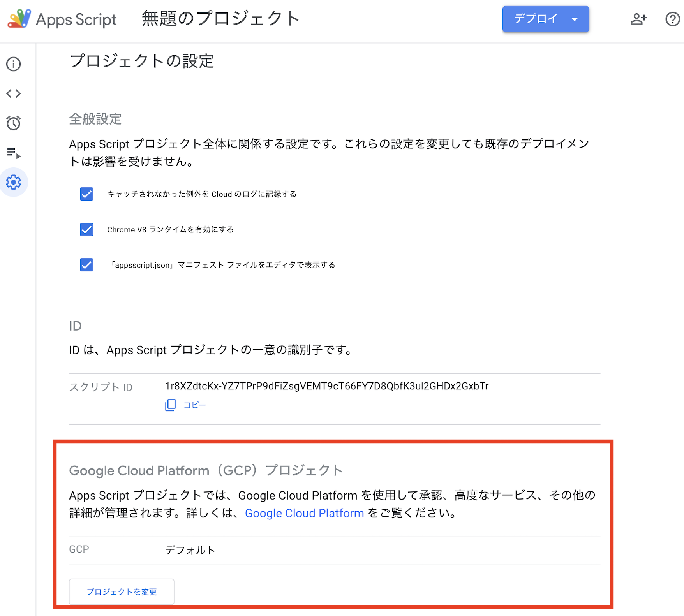This screenshot has width=684, height=616.
Task: Click the 'キャッチされなかった例外' checkbox label text
Action: tap(202, 194)
